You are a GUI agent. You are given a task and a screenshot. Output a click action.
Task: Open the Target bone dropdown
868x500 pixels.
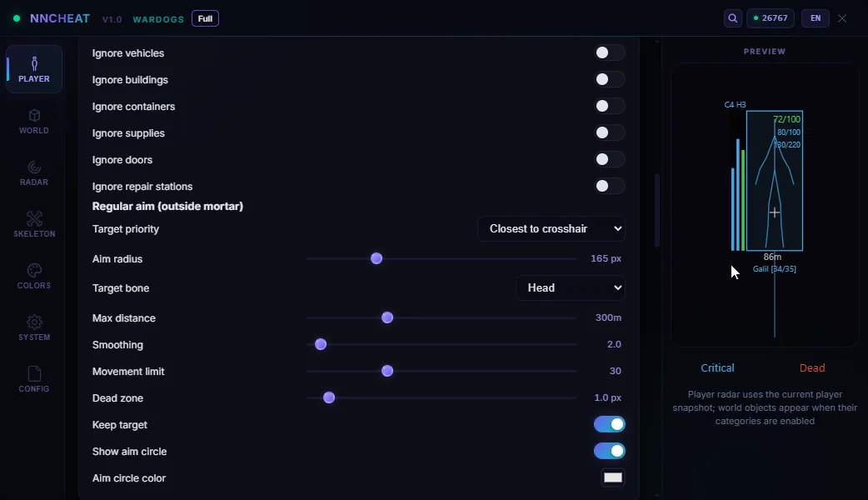tap(570, 288)
